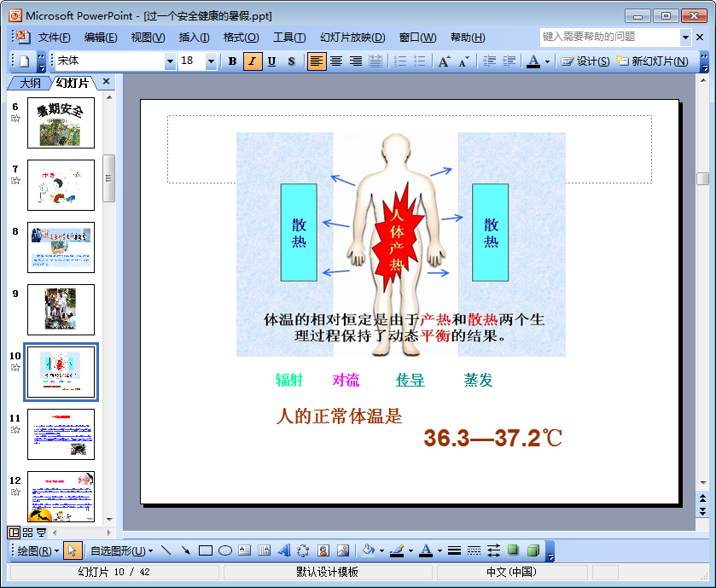
Task: Click the Insert Picture icon
Action: click(x=343, y=550)
